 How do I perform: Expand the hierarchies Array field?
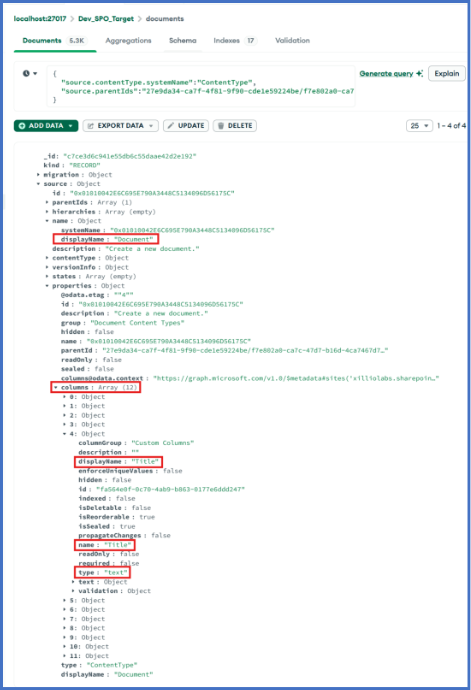[x=47, y=212]
